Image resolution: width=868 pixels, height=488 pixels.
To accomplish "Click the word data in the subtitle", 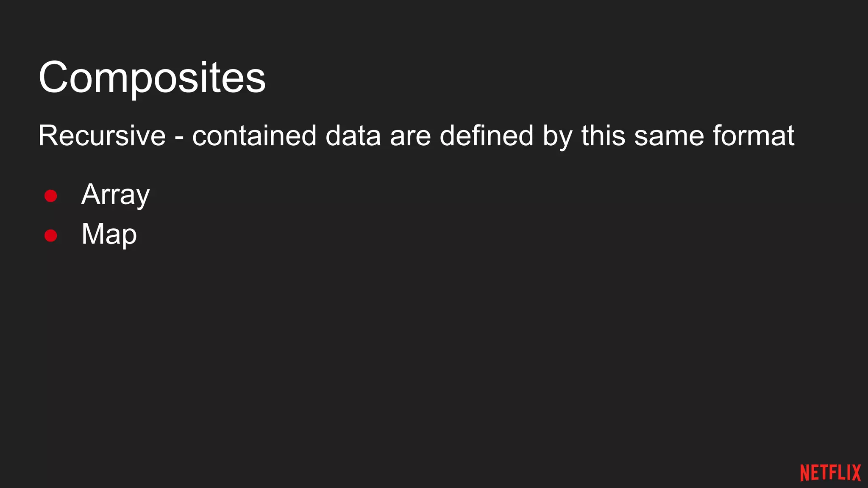I will tap(353, 136).
